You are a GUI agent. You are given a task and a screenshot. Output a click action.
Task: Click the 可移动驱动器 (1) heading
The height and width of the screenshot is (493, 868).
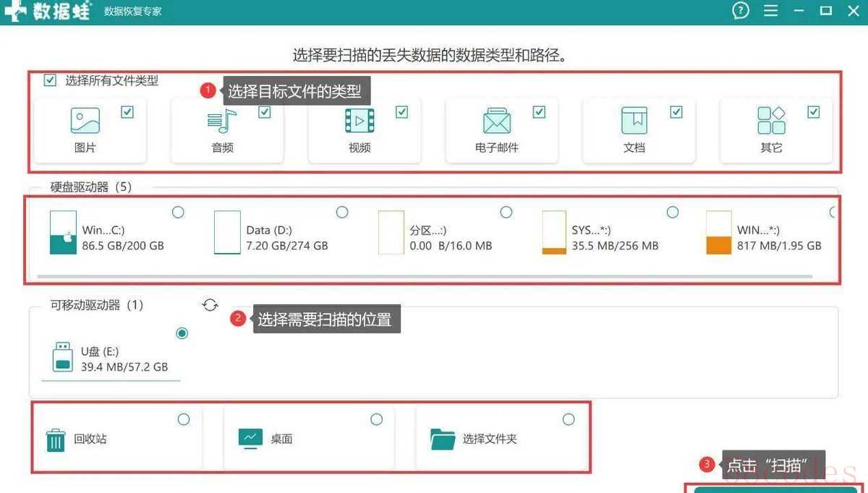tap(97, 305)
